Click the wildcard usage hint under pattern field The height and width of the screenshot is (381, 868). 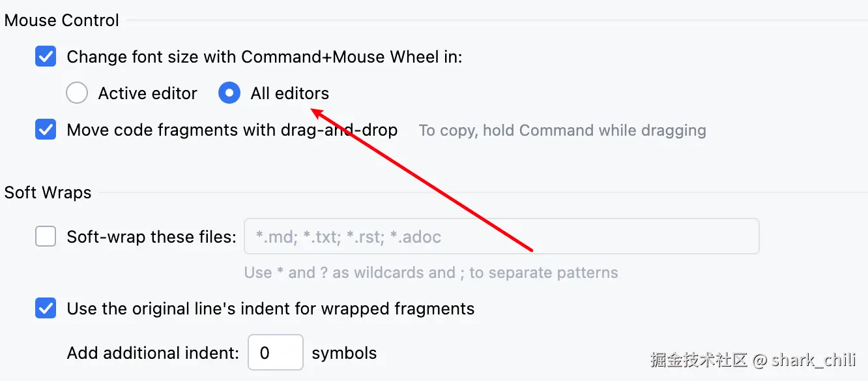click(x=431, y=272)
